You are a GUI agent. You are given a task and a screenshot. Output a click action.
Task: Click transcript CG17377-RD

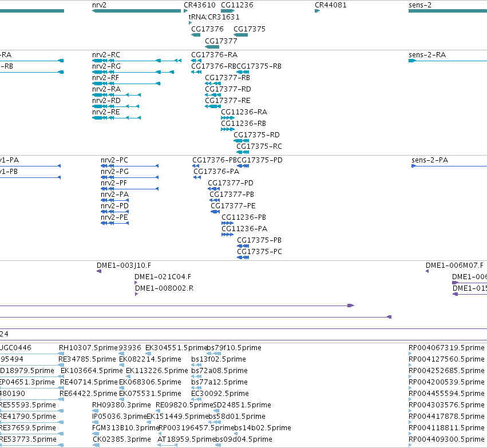pyautogui.click(x=228, y=89)
